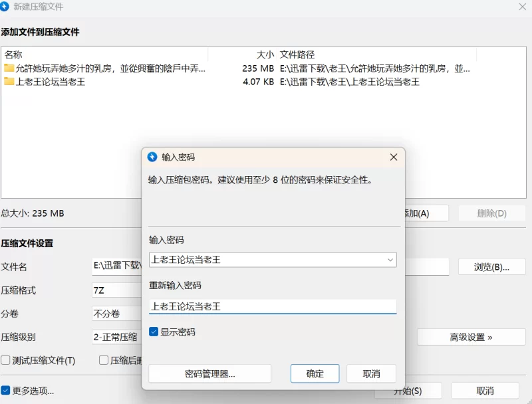532x404 pixels.
Task: Click the 添加(A) button in the main window
Action: pyautogui.click(x=427, y=213)
